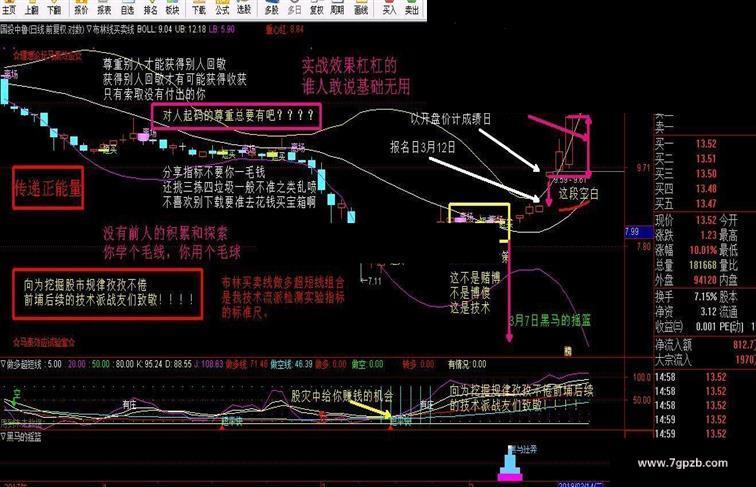Screen dimensions: 756x487
Task: Click the 50.00 sub-chart axis label
Action: [x=642, y=400]
